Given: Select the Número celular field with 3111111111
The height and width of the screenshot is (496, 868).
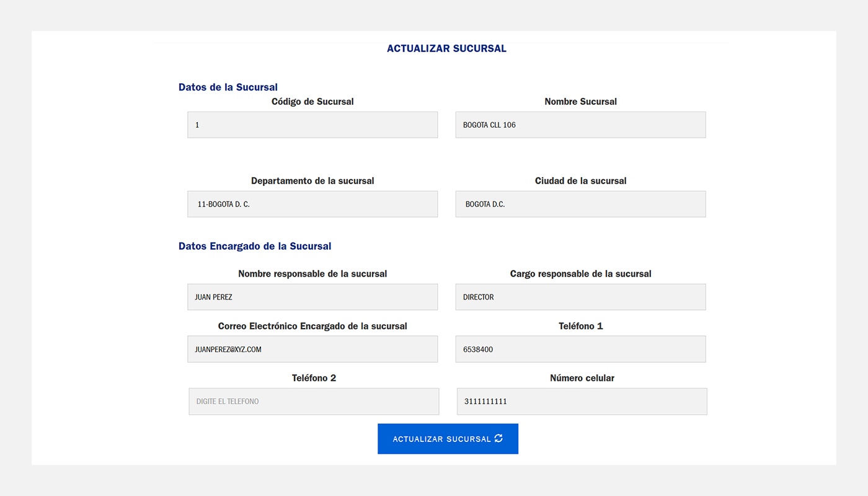Looking at the screenshot, I should coord(582,401).
